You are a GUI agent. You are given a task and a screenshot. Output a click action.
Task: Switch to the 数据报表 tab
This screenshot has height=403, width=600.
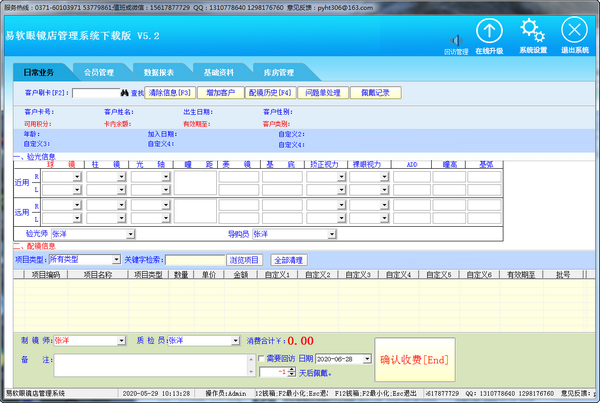159,72
